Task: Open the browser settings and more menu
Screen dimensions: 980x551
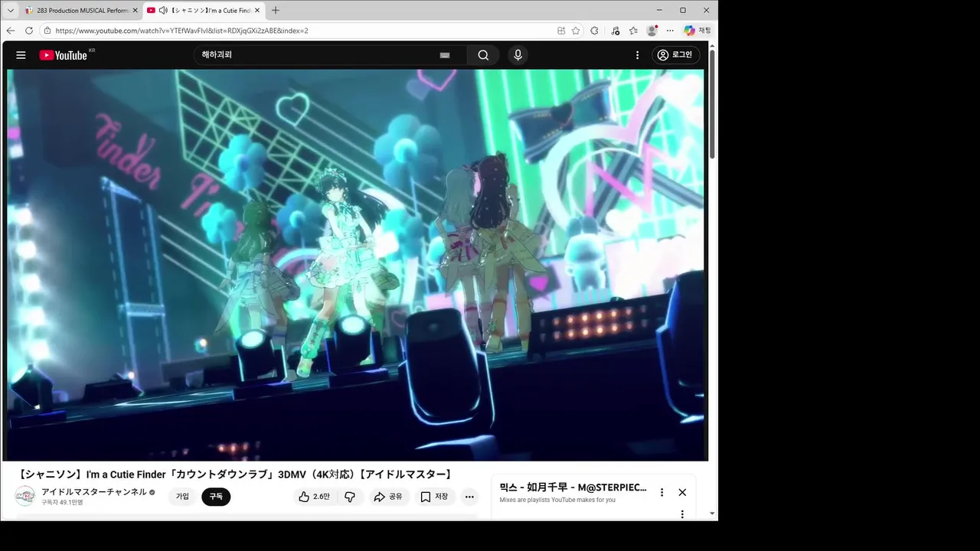Action: (x=670, y=31)
